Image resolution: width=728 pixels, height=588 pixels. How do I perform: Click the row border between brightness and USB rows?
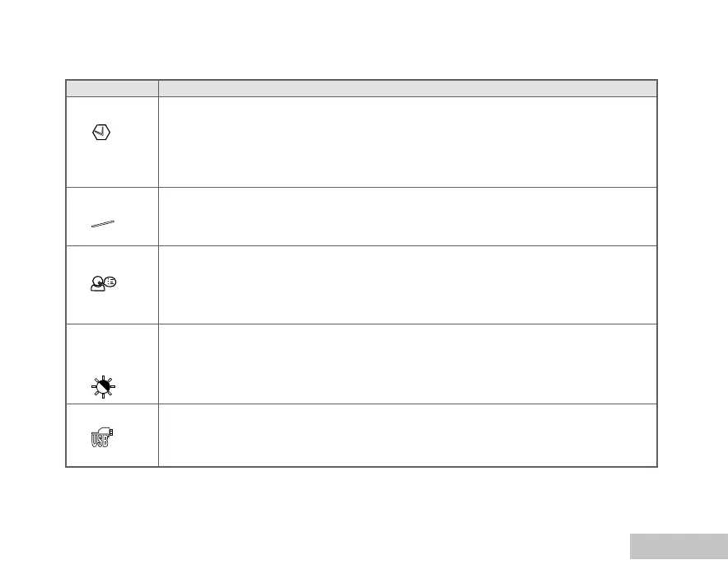(x=361, y=404)
